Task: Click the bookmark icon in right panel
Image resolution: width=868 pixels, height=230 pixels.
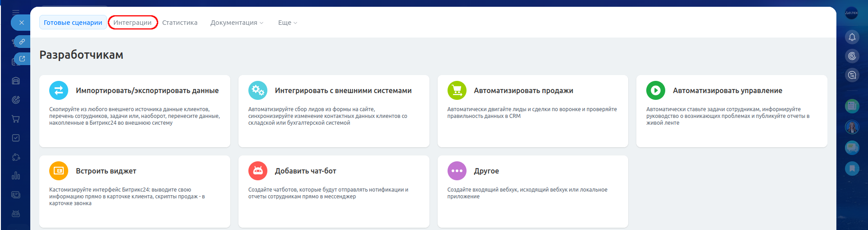Action: tap(852, 169)
